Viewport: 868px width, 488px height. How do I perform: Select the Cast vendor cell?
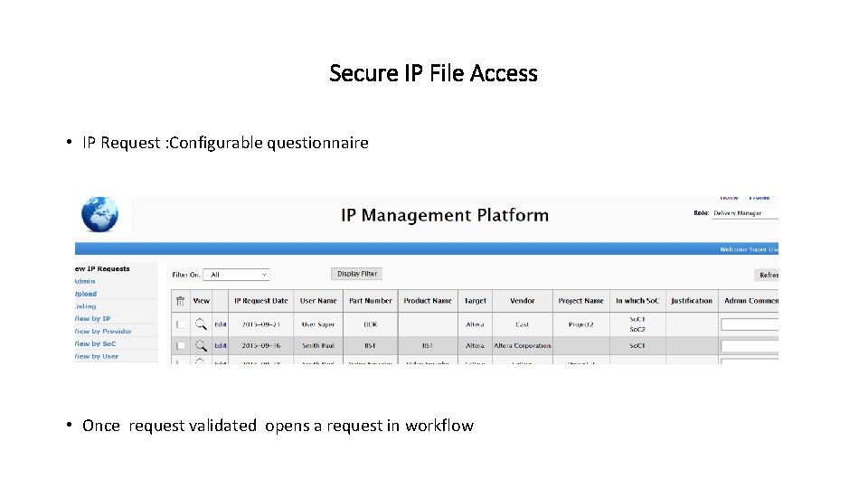522,324
